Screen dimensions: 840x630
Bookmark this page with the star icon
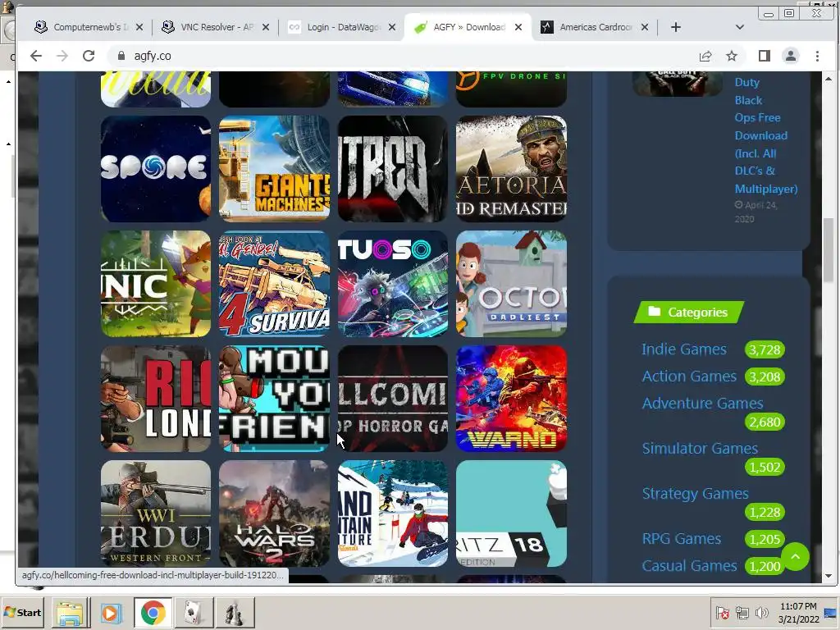pyautogui.click(x=731, y=56)
